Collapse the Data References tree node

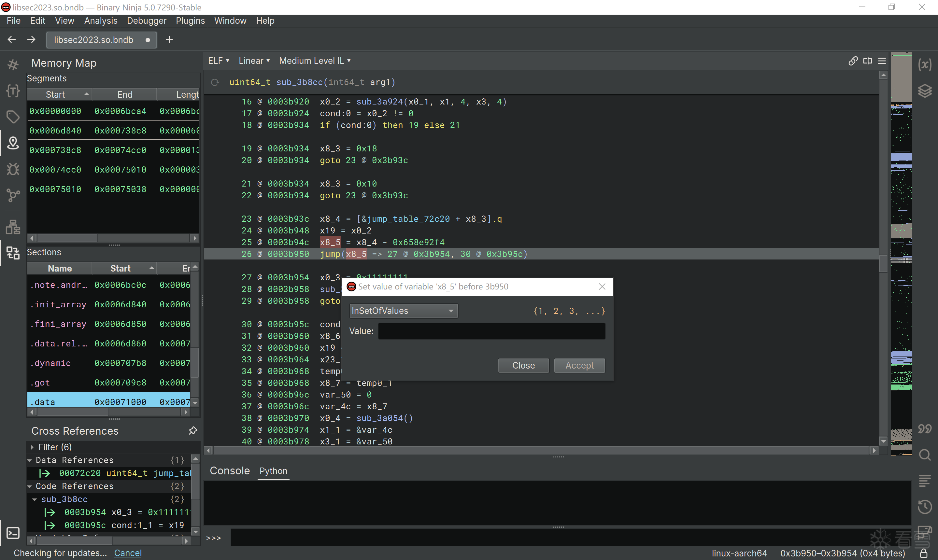point(29,460)
